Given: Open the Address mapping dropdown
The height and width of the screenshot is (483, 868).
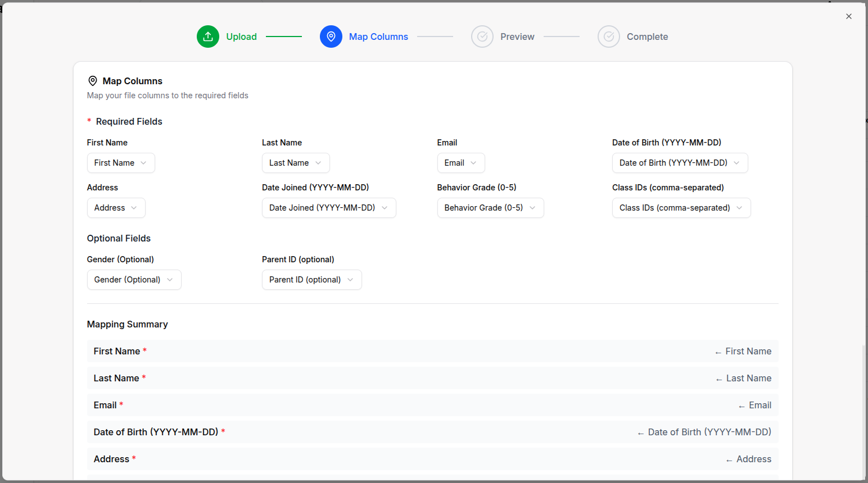Looking at the screenshot, I should [x=116, y=207].
